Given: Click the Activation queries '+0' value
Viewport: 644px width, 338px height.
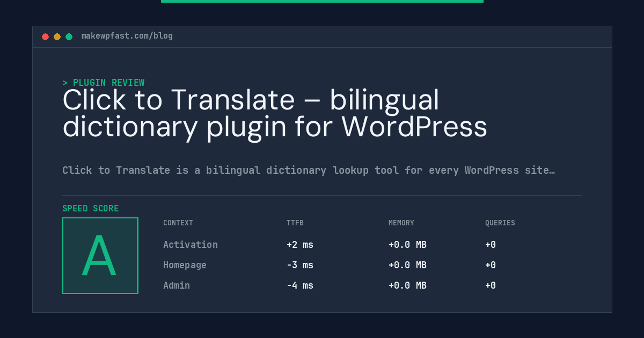Looking at the screenshot, I should [491, 245].
